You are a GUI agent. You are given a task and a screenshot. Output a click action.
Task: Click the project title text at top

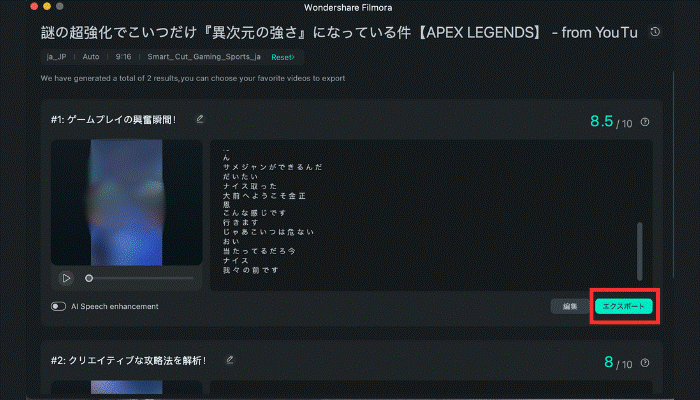click(339, 33)
